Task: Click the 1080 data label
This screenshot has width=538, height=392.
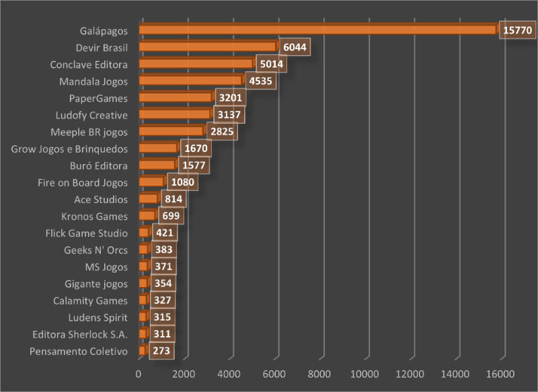Action: point(182,183)
